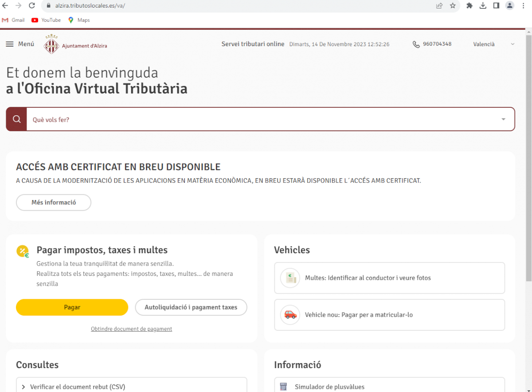
Task: Expand the 'Què vols fer?' dropdown arrow
Action: 503,119
